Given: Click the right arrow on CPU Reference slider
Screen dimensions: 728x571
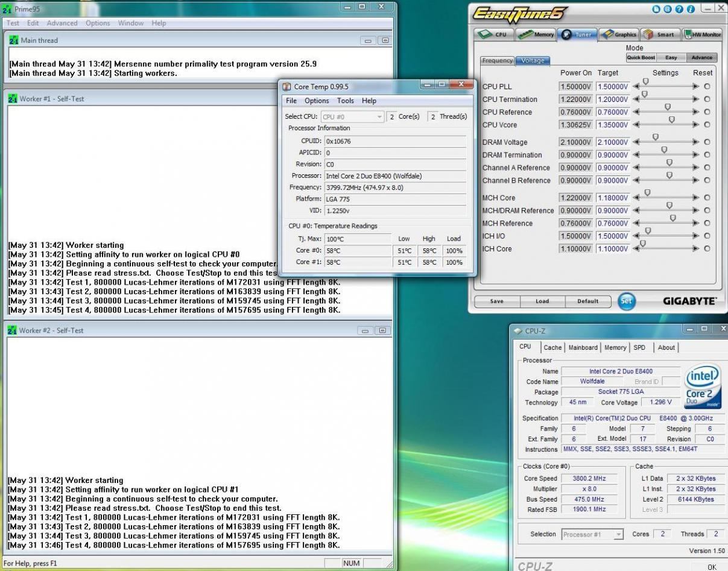Looking at the screenshot, I should pos(696,112).
